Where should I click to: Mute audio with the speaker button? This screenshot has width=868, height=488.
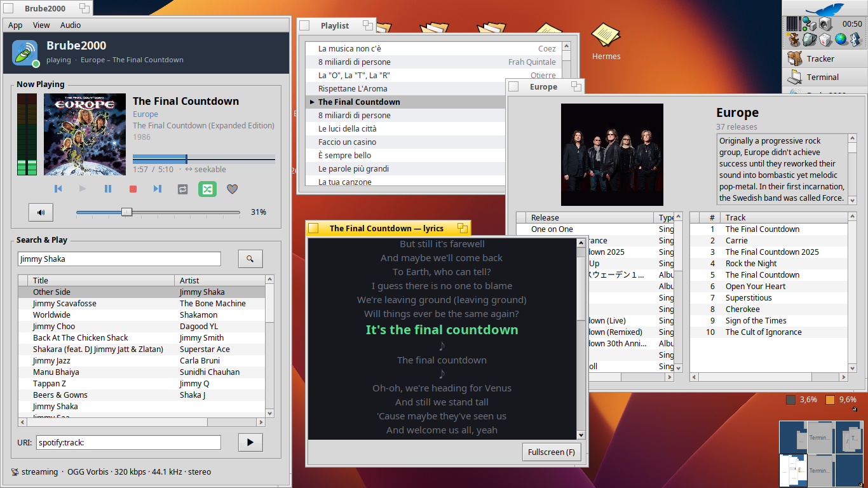click(x=41, y=212)
